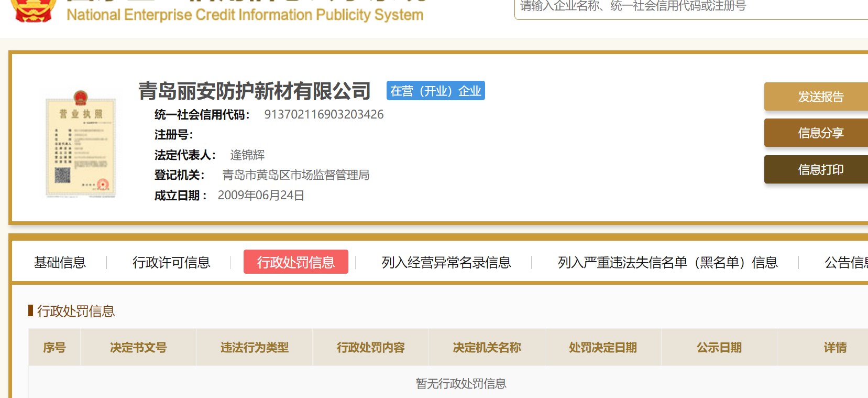This screenshot has height=398, width=868.
Task: Open the 基础信息 tab
Action: click(x=60, y=262)
